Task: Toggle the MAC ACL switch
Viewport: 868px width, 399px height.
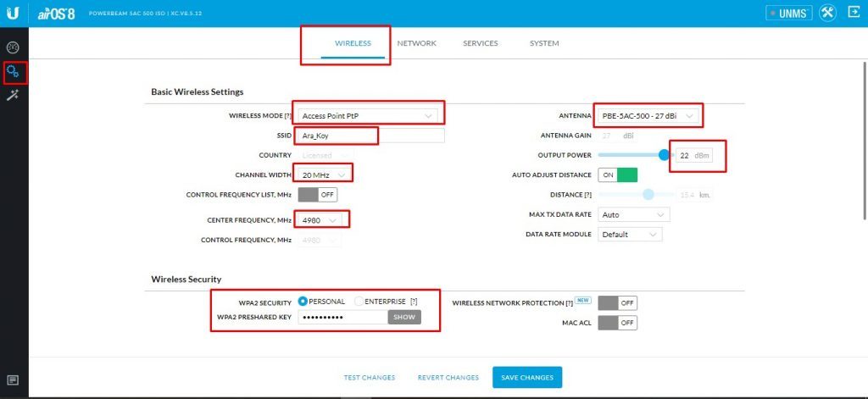Action: point(617,323)
